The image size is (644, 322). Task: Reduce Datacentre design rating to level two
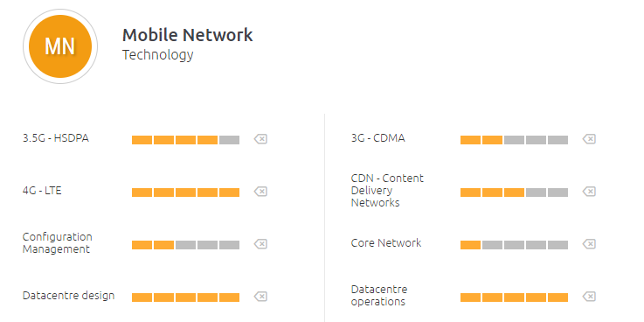click(164, 297)
